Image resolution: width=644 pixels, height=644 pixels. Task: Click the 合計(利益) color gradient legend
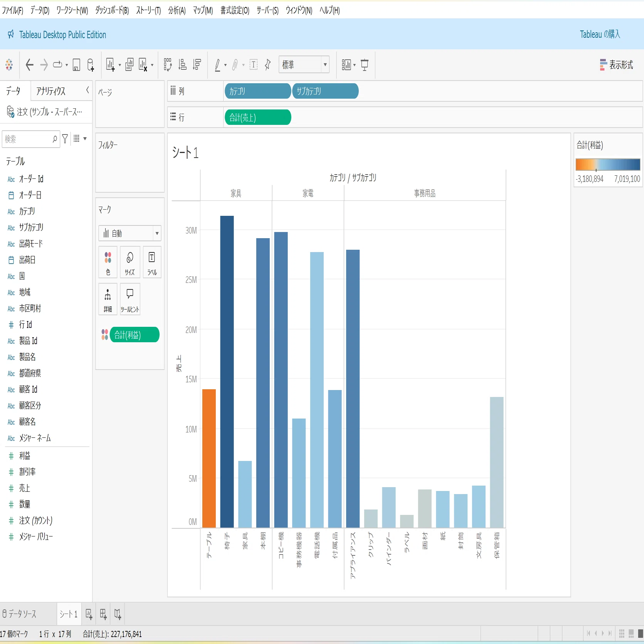[x=608, y=165]
